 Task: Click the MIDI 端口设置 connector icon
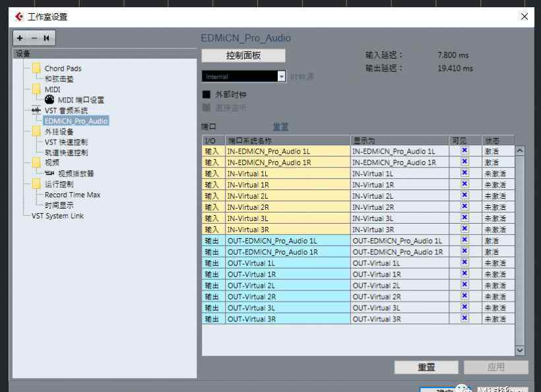[49, 100]
